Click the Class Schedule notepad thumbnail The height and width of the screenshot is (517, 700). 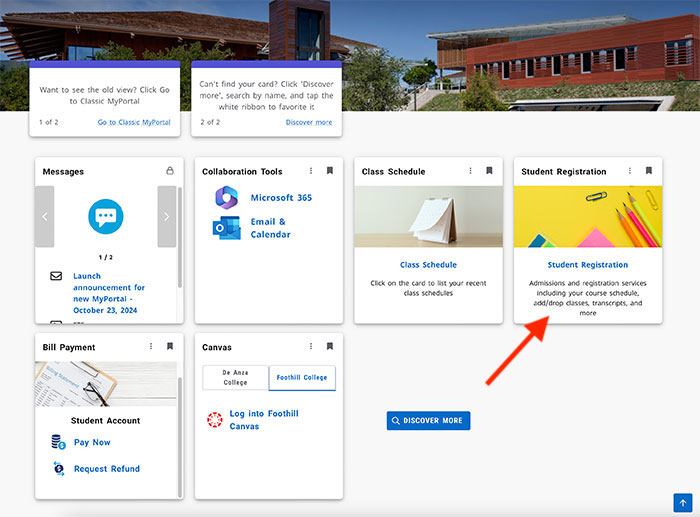[x=428, y=217]
